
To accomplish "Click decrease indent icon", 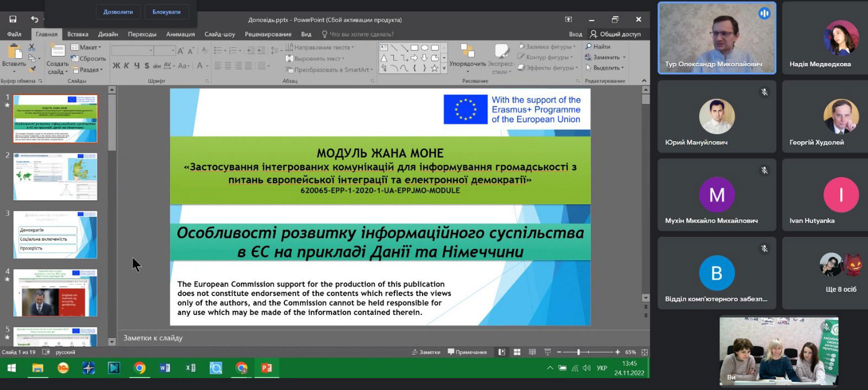I will [251, 51].
